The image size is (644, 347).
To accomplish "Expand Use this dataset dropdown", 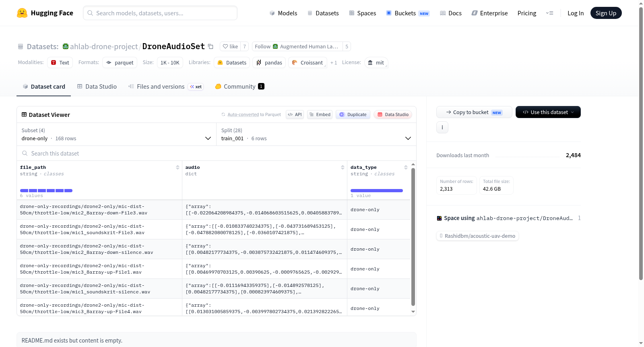I will 548,112.
